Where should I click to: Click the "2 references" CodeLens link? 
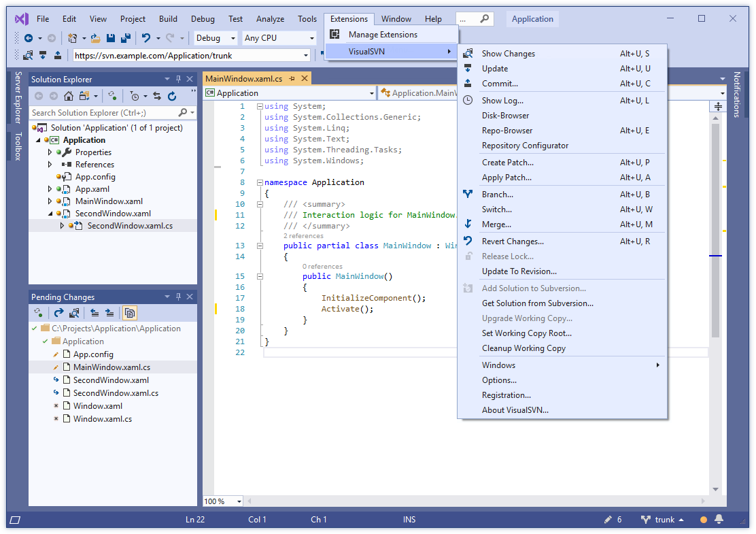[303, 236]
